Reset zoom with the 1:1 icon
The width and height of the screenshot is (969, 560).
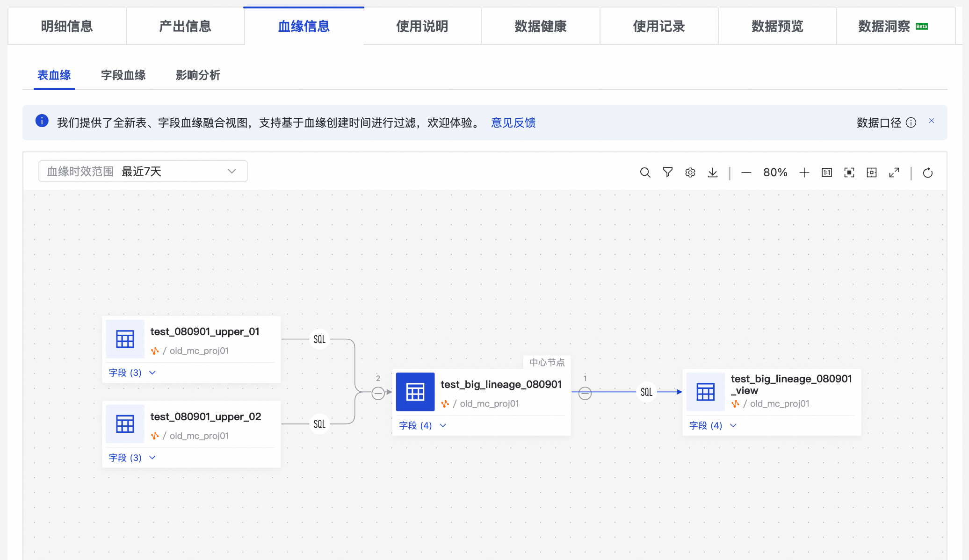(x=826, y=172)
